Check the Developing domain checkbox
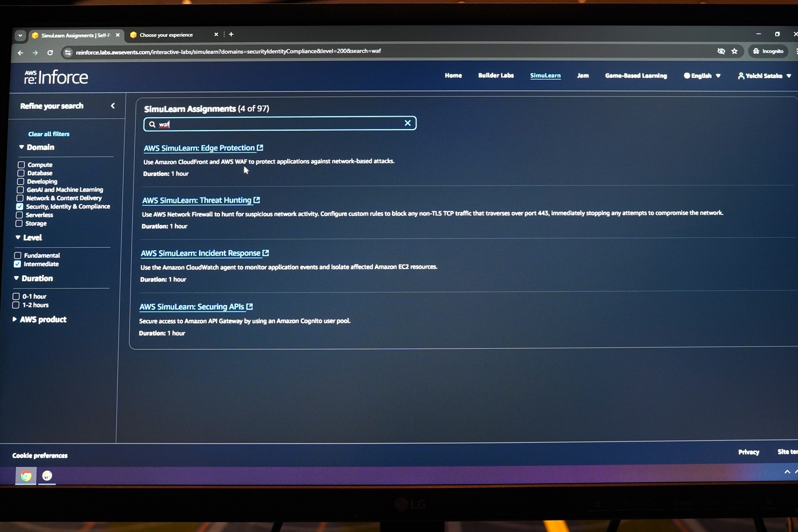The height and width of the screenshot is (532, 798). pos(20,181)
